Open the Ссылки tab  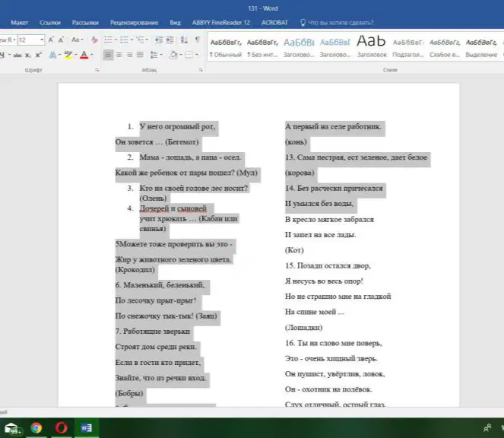pos(50,23)
